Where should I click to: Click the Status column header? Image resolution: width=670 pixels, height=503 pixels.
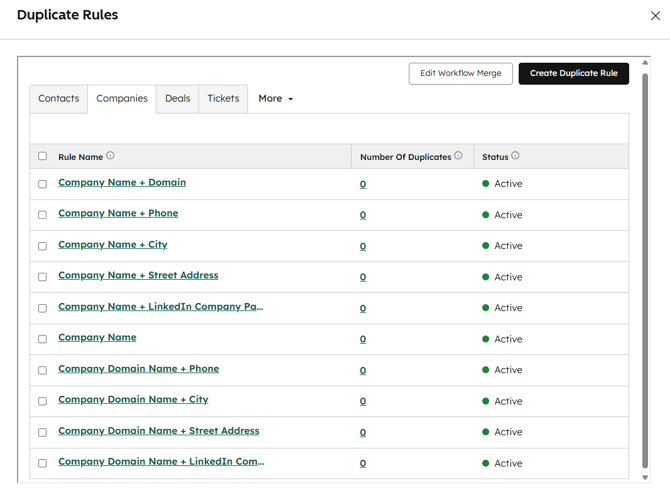(495, 157)
